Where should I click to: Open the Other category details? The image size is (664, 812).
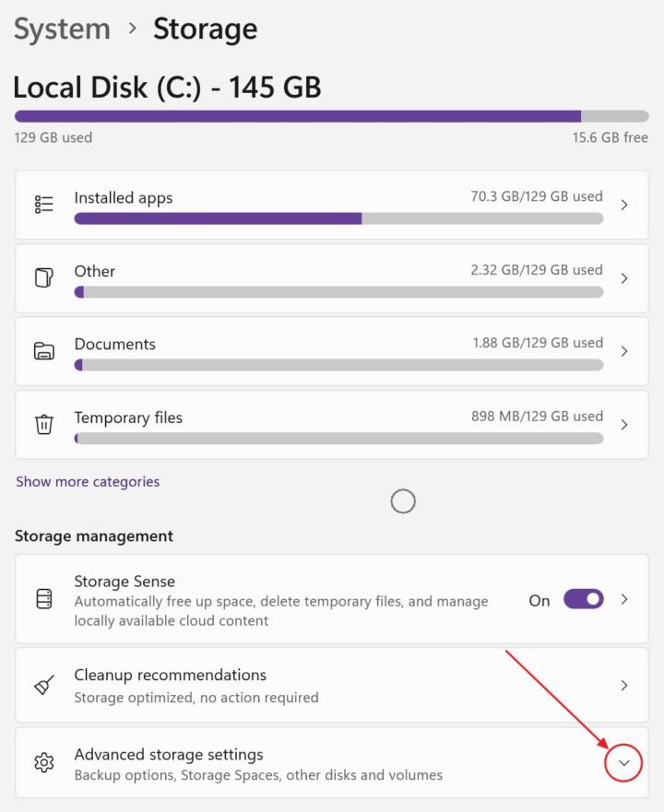coord(623,277)
